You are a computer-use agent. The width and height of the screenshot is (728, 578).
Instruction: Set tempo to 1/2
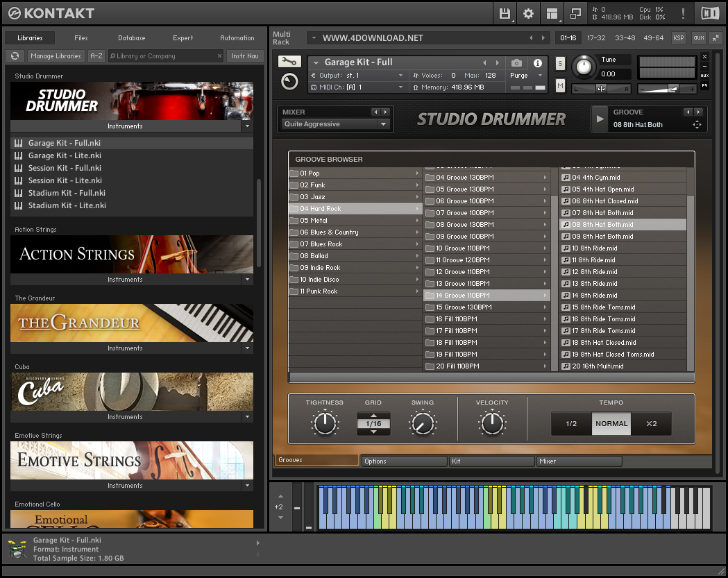571,423
